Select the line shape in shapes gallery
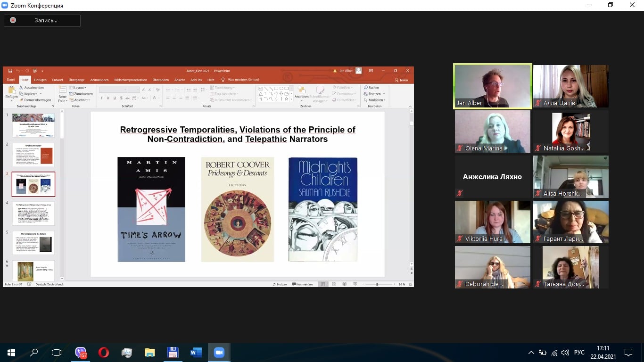Screen dimensions: 644x362 pos(266,88)
